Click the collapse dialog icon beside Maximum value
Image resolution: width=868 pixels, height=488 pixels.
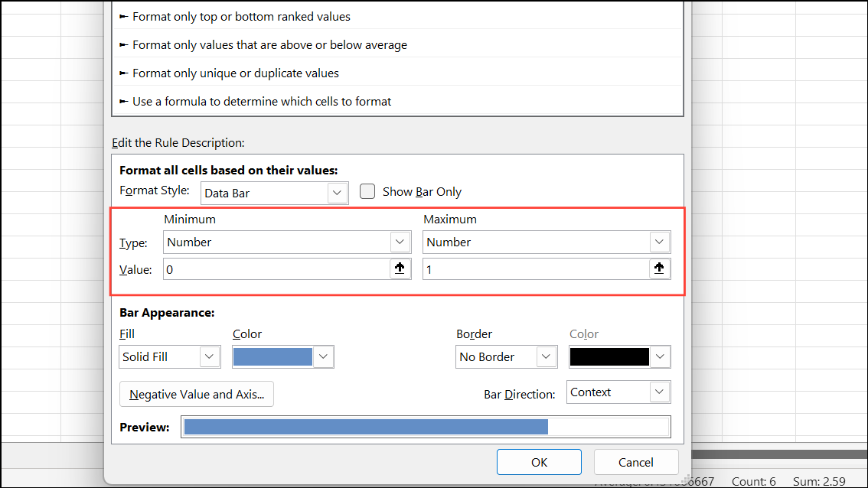coord(659,268)
